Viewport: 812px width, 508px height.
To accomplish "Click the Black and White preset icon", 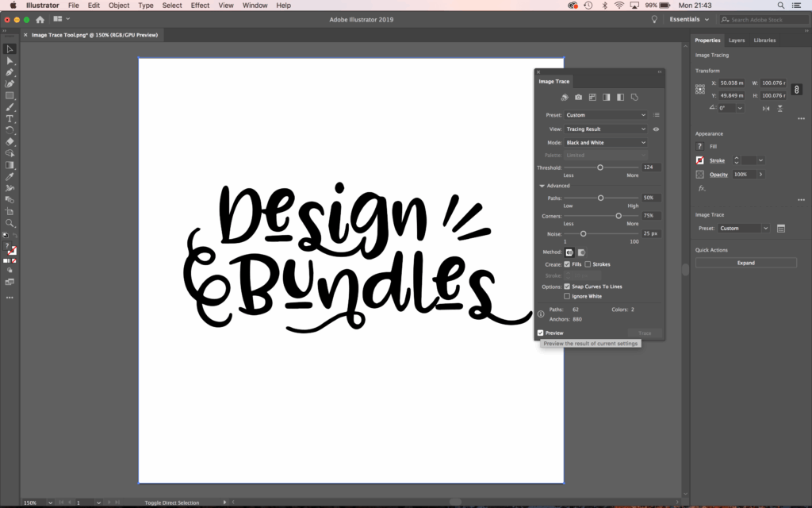I will point(620,97).
